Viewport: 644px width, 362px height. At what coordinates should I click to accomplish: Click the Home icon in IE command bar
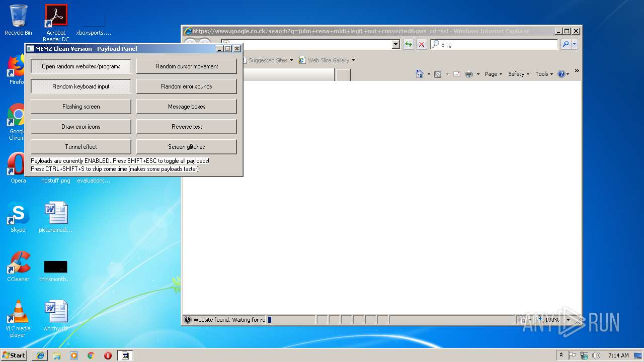pyautogui.click(x=420, y=74)
